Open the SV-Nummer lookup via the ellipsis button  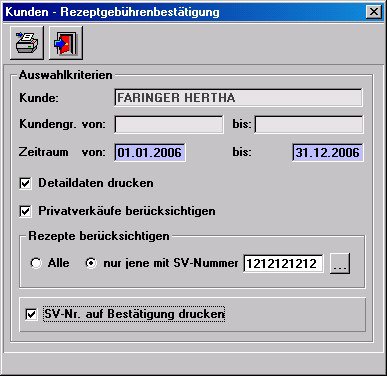coord(340,264)
